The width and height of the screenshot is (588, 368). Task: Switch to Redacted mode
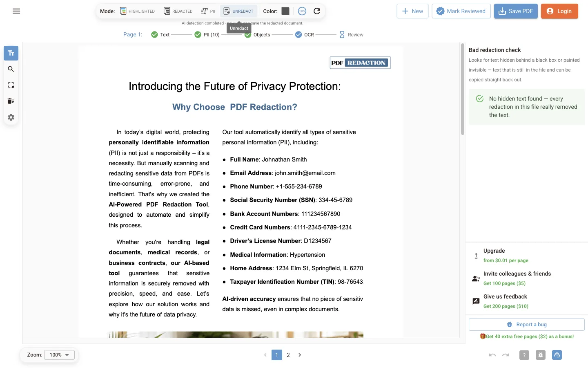pyautogui.click(x=178, y=11)
